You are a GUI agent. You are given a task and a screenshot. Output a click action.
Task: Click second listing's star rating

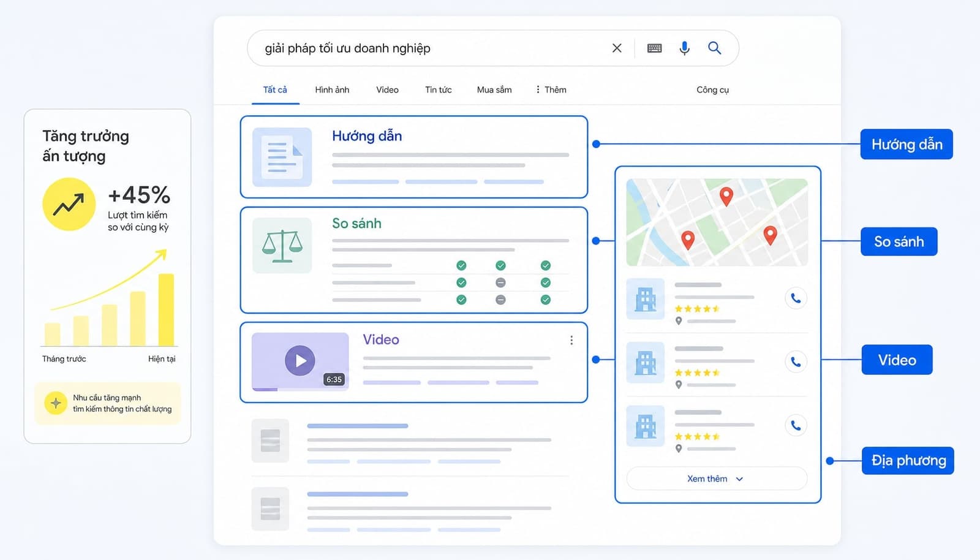(697, 373)
